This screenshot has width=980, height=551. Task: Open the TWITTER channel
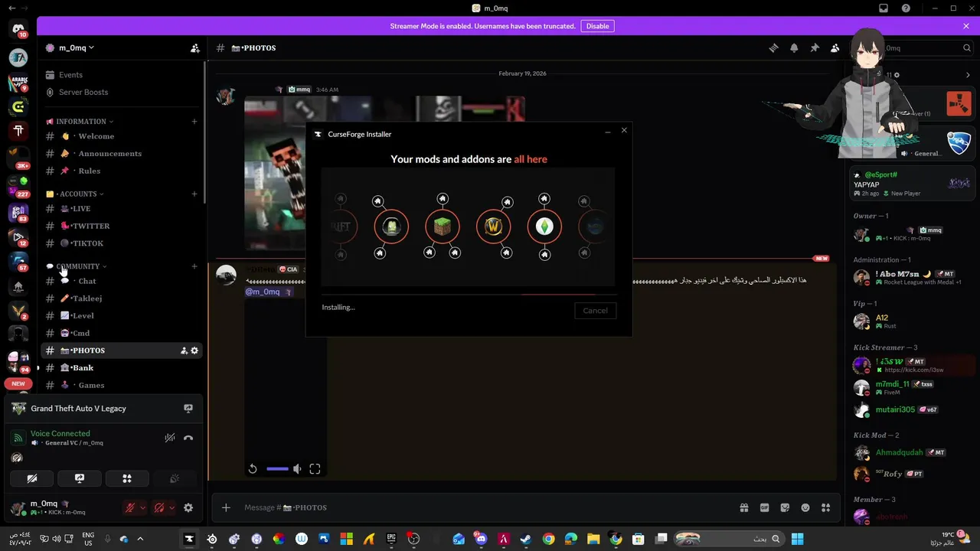[121, 226]
